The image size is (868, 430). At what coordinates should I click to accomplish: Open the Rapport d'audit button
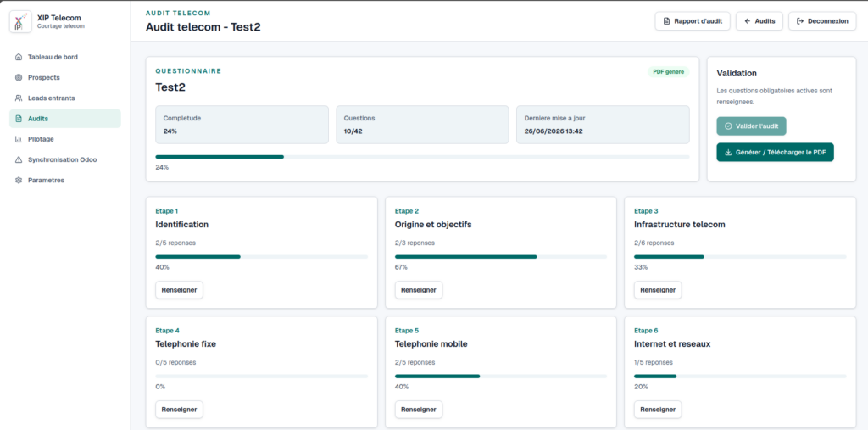click(693, 21)
